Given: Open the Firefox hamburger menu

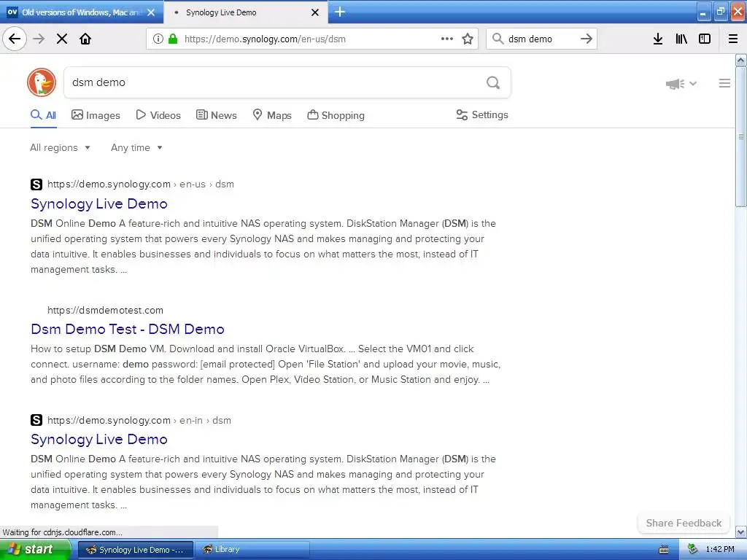Looking at the screenshot, I should [733, 39].
